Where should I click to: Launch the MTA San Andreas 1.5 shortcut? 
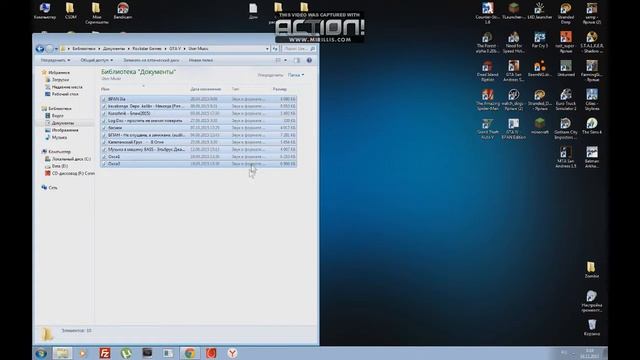coord(566,158)
